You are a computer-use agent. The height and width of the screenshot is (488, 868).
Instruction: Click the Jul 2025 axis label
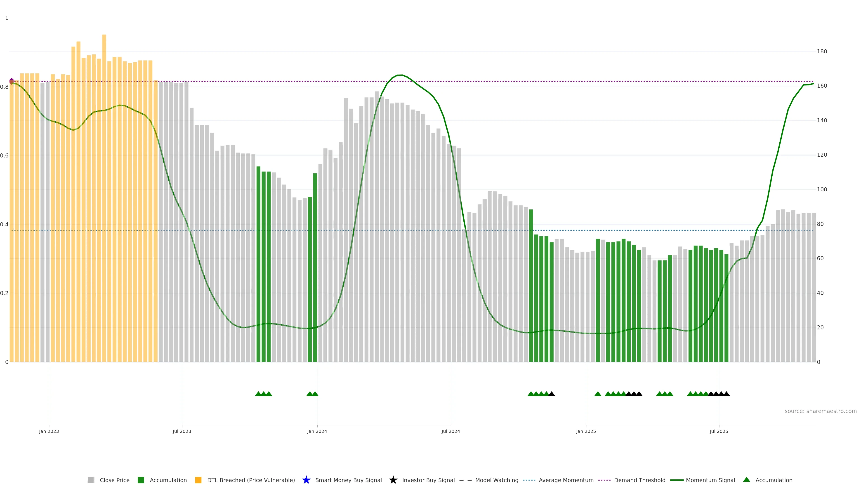tap(719, 431)
